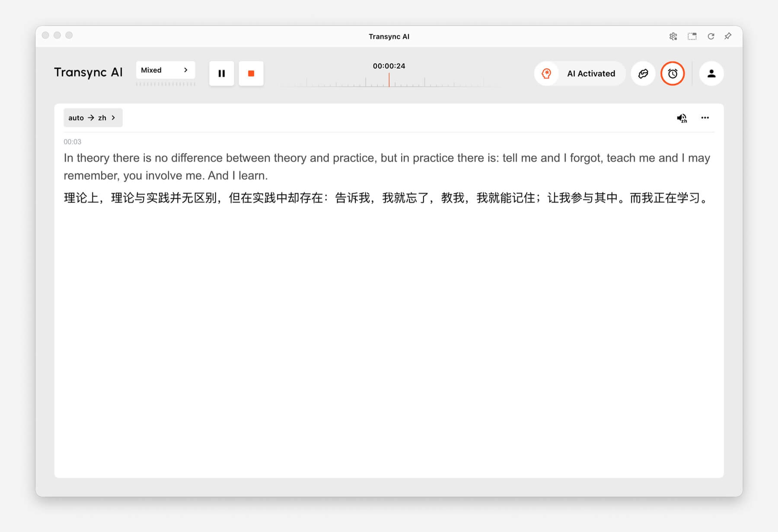Close the window with the leftmost traffic-light button
778x532 pixels.
click(x=45, y=35)
